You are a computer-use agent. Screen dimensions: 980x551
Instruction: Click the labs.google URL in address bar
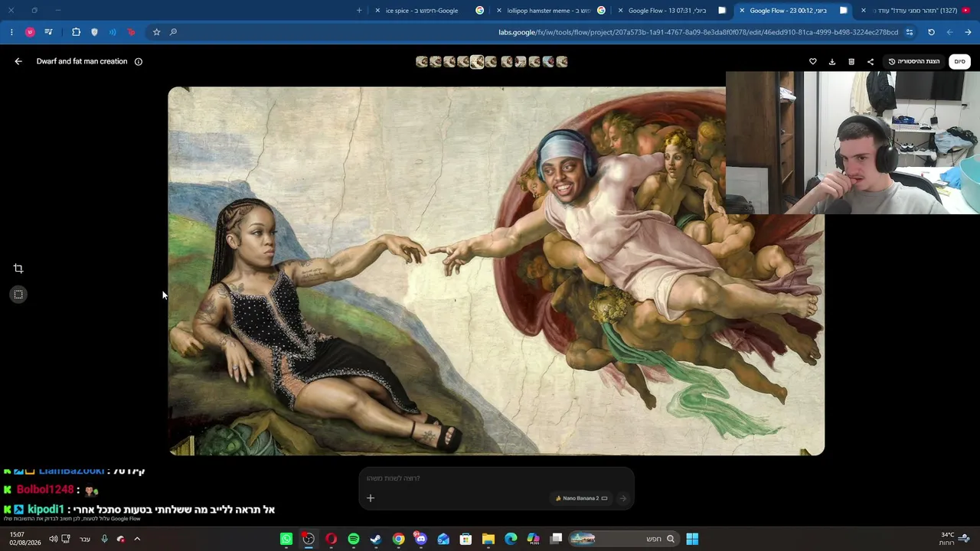698,32
